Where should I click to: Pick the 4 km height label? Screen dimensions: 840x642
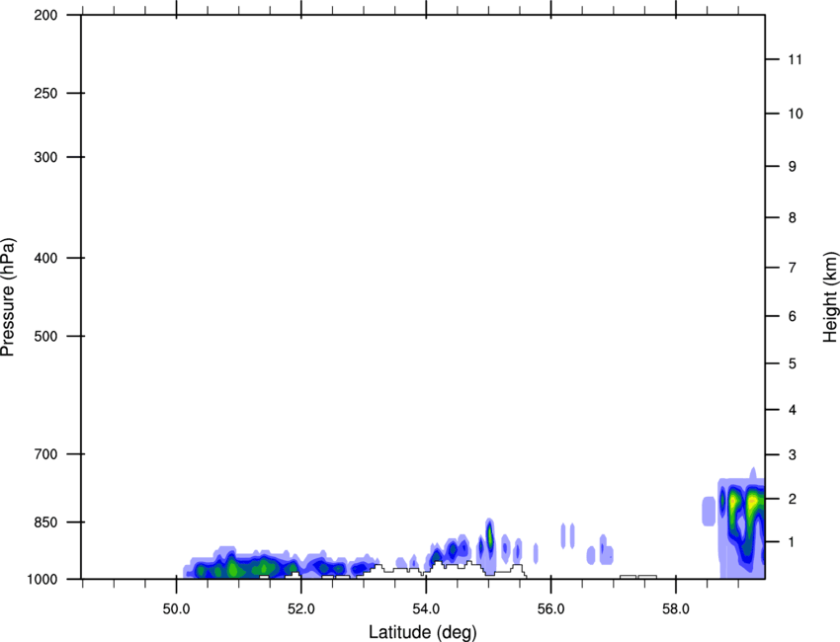793,410
